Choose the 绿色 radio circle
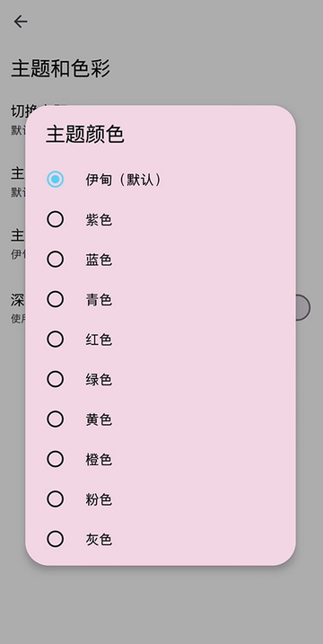323x644 pixels. pyautogui.click(x=55, y=379)
